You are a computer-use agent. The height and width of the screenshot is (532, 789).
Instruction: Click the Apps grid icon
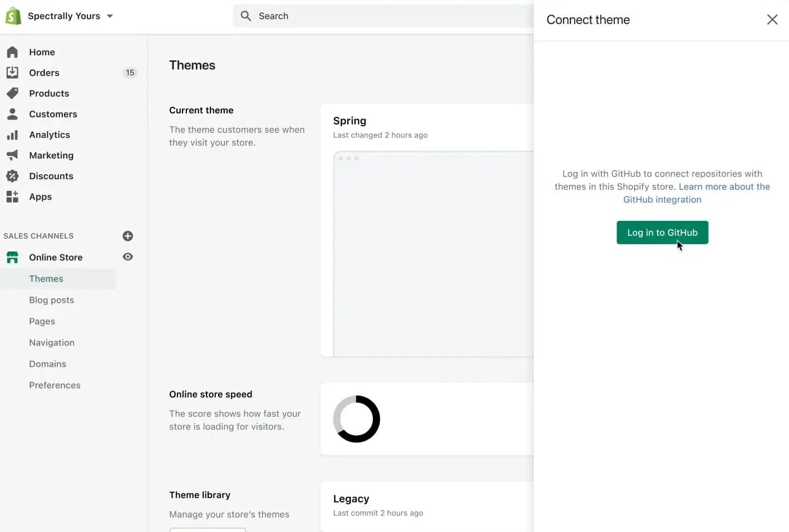[12, 196]
